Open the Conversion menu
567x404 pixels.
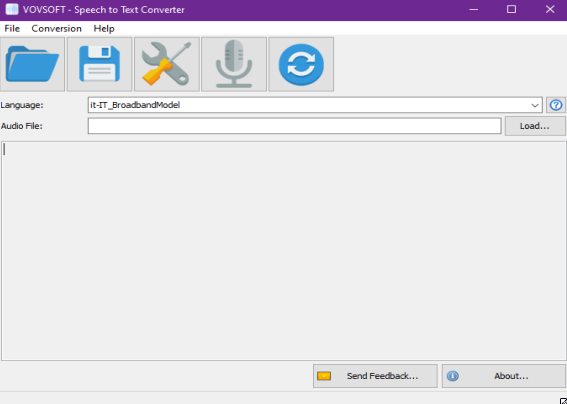[x=56, y=29]
